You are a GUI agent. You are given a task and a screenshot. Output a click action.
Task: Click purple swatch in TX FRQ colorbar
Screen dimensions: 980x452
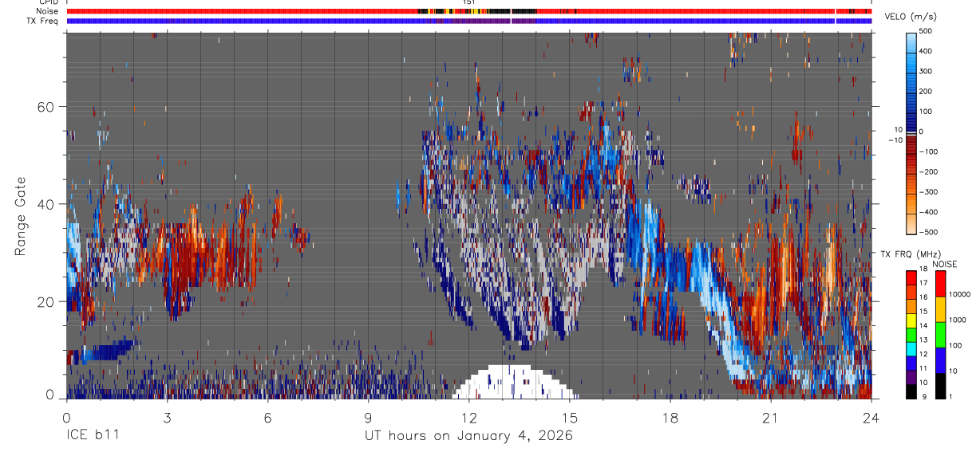click(912, 377)
